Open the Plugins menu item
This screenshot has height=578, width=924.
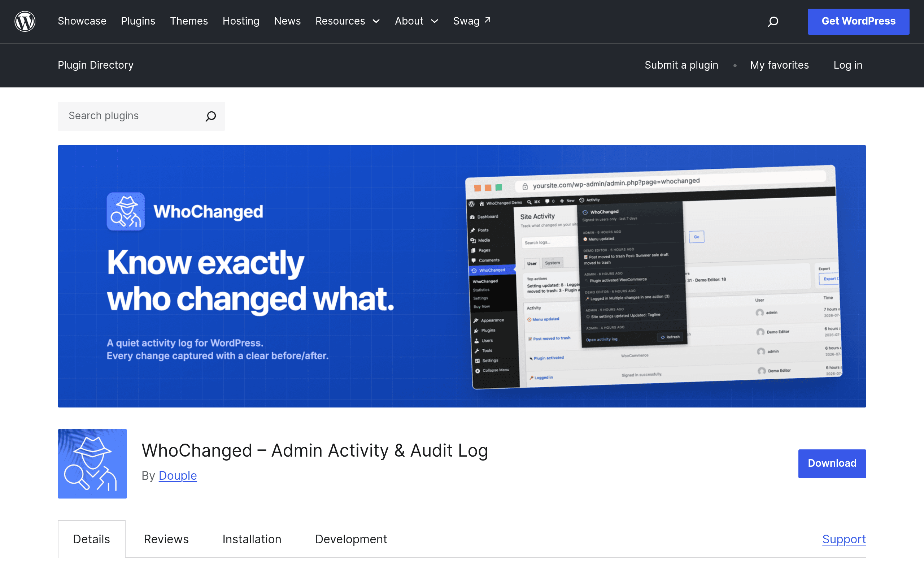[138, 21]
